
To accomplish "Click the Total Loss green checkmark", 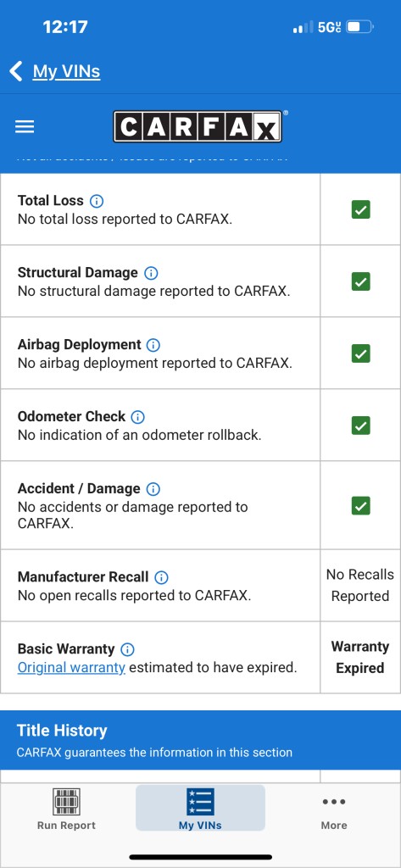I will (360, 210).
